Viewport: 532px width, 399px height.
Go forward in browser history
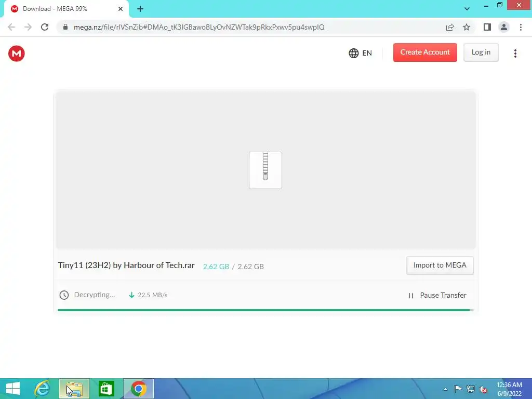click(28, 27)
